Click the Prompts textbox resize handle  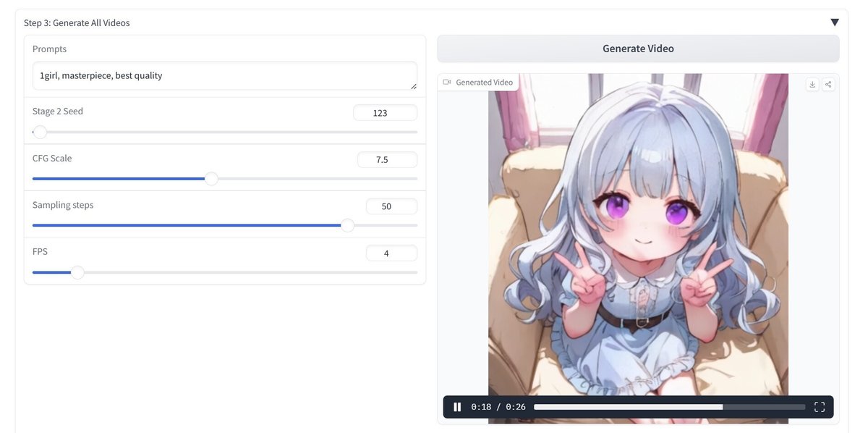pos(413,85)
